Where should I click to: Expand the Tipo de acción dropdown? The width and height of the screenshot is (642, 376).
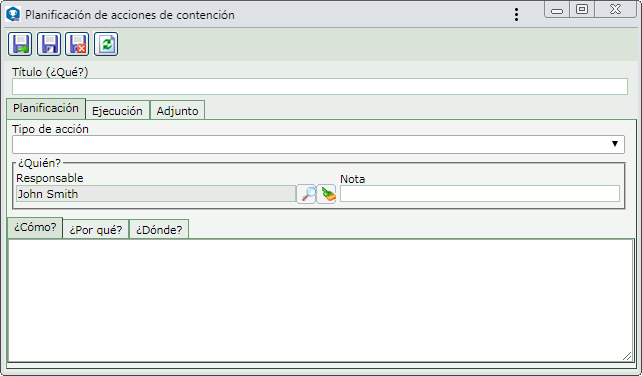coord(318,145)
